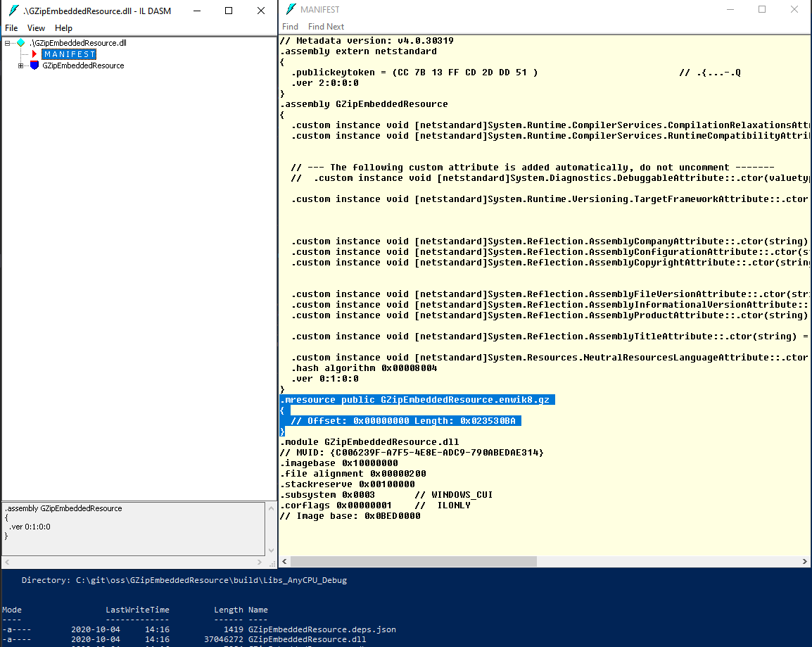Viewport: 812px width, 647px height.
Task: Open the Help menu
Action: point(63,27)
